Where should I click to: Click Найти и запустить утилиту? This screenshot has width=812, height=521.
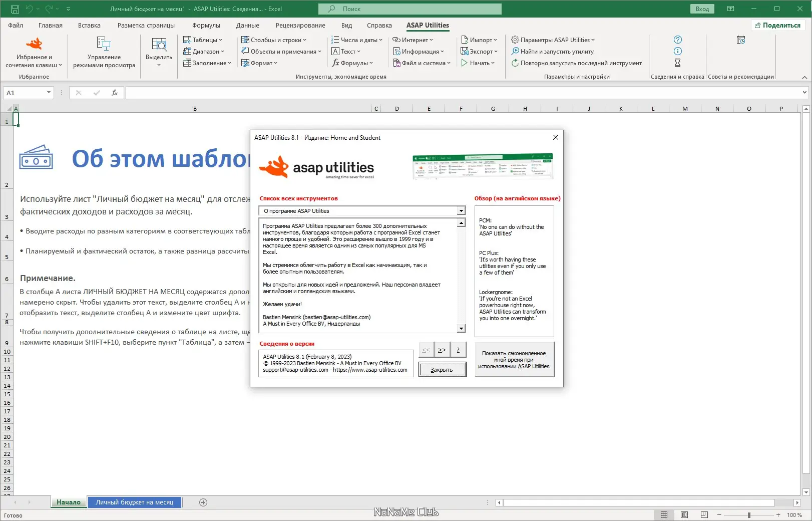click(x=552, y=52)
